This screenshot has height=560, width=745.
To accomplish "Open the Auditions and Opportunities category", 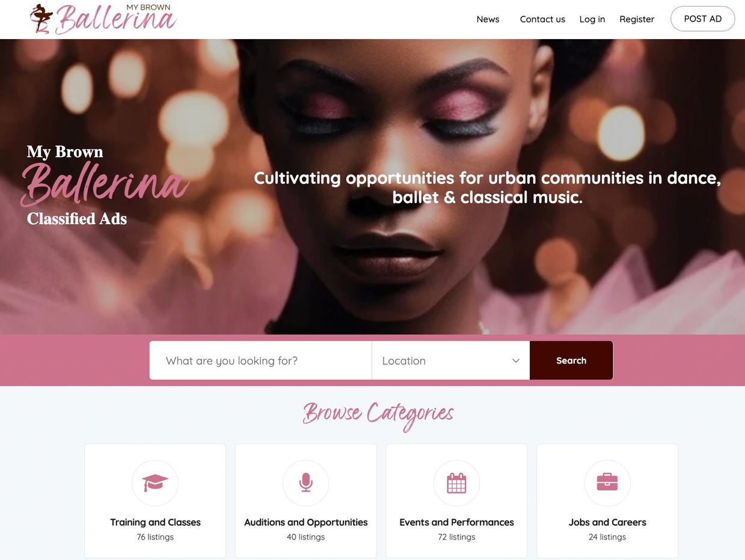I will (x=306, y=501).
